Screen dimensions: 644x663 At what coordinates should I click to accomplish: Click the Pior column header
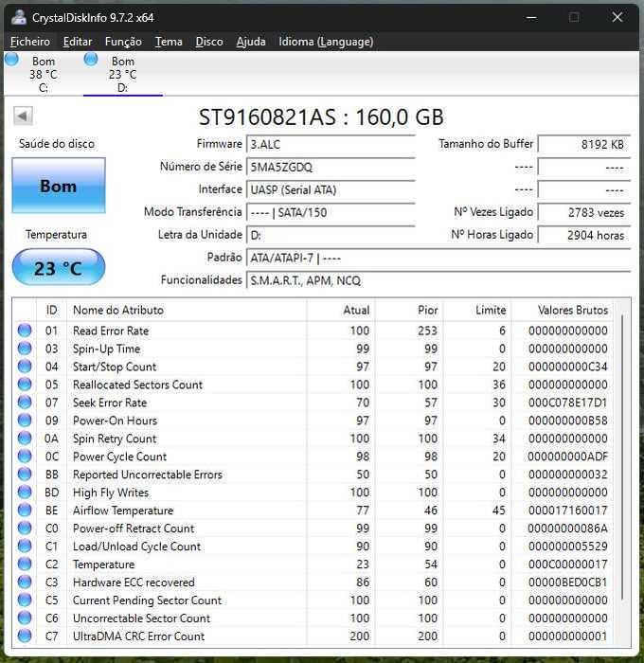click(409, 310)
